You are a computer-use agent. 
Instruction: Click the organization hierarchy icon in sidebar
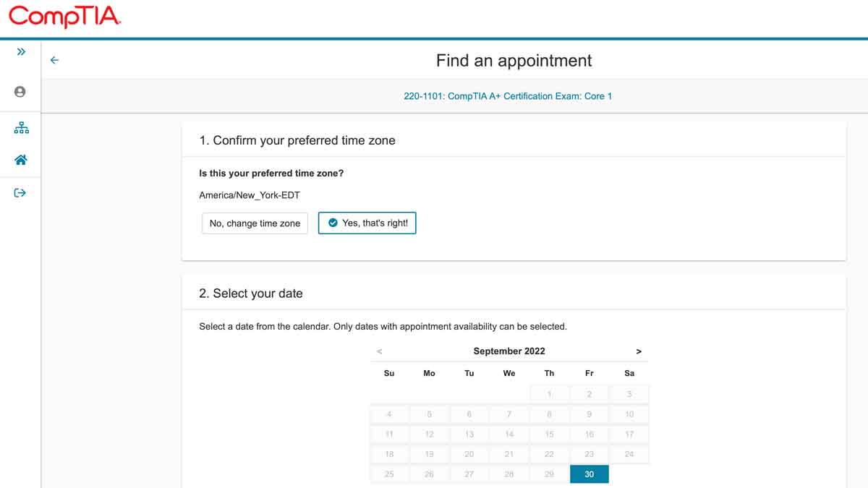(x=21, y=128)
